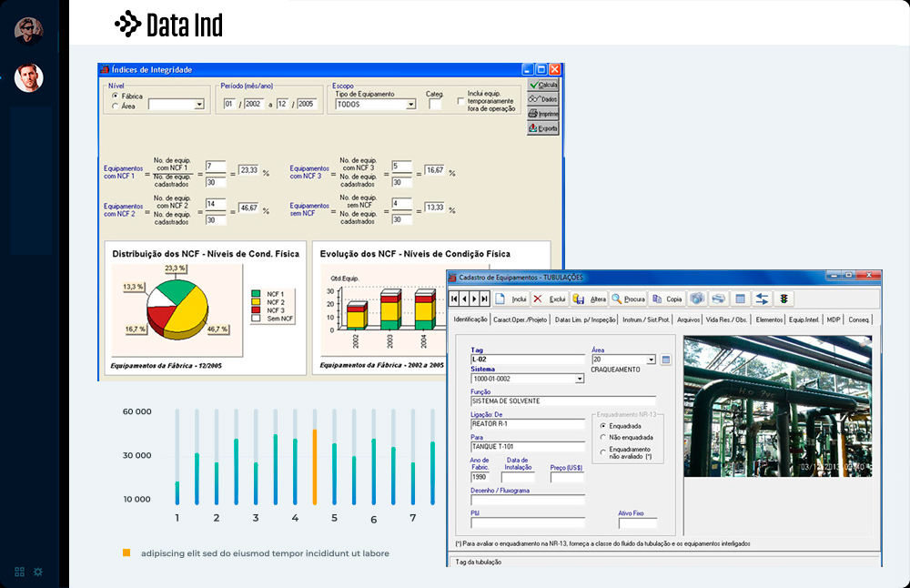Click the swap arrows icon in Cadastro toolbar

coord(762,299)
